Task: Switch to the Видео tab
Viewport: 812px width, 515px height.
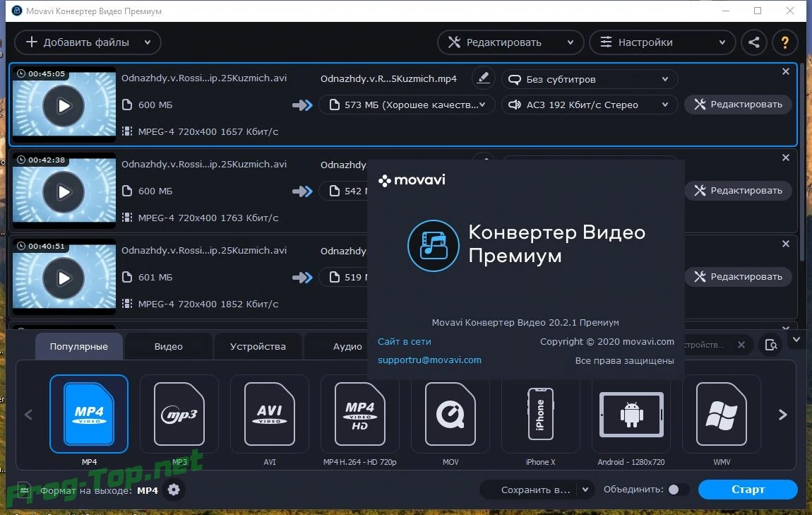Action: point(168,347)
